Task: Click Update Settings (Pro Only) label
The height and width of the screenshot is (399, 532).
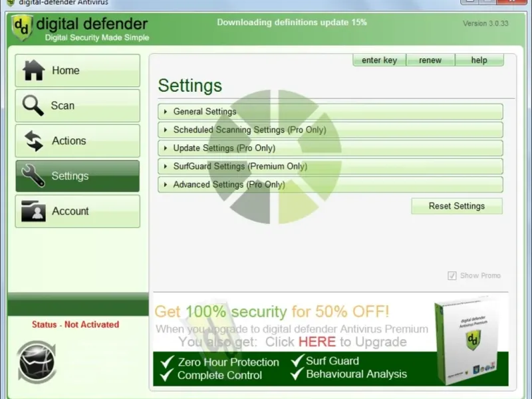Action: (224, 148)
